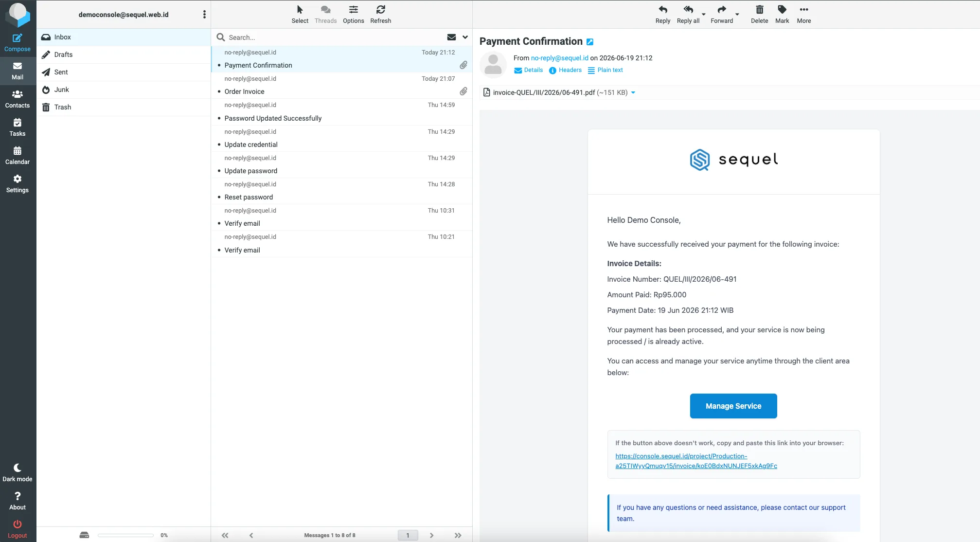Go to previous page of messages
The height and width of the screenshot is (542, 980).
click(x=251, y=535)
